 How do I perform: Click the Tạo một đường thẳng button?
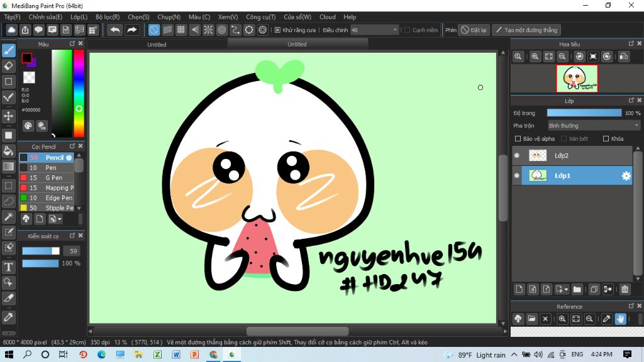(x=527, y=30)
